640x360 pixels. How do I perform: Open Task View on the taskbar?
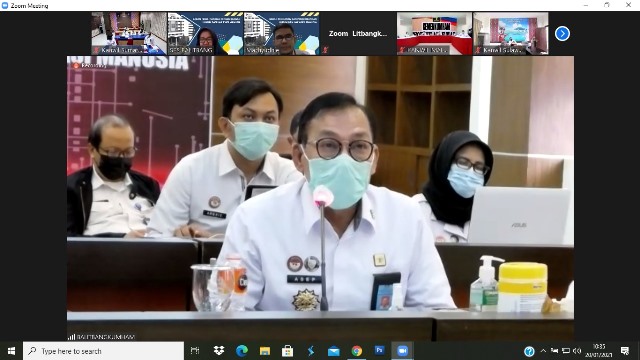[x=195, y=351]
